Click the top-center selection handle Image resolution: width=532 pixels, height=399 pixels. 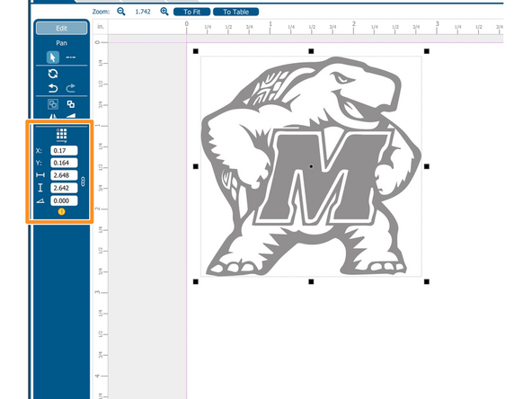point(311,51)
